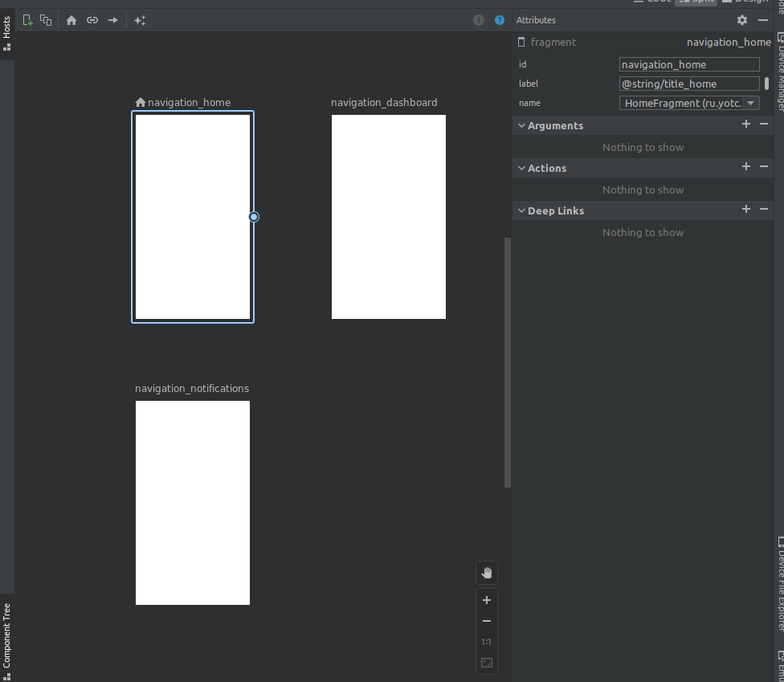
Task: Click the canvas vertical scrollbar
Action: (x=507, y=361)
